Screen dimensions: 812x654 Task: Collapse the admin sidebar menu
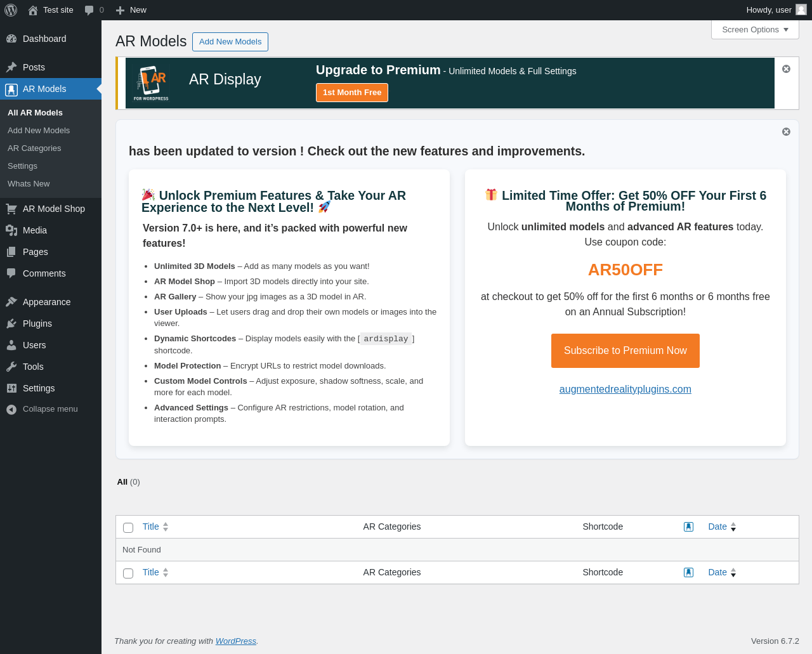[x=42, y=409]
